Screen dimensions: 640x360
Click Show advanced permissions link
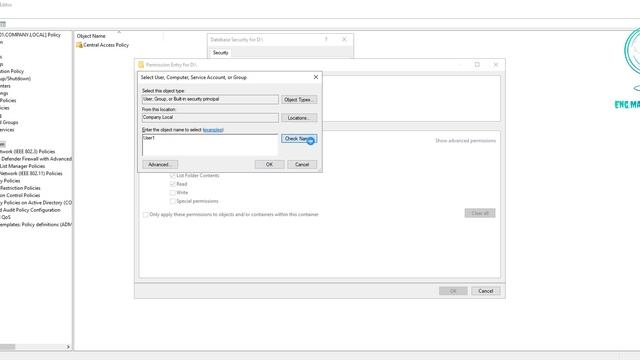tap(465, 141)
